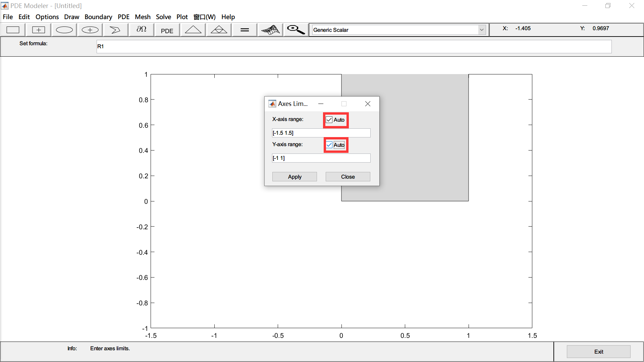
Task: Select the Ellipse drawing tool
Action: [64, 29]
